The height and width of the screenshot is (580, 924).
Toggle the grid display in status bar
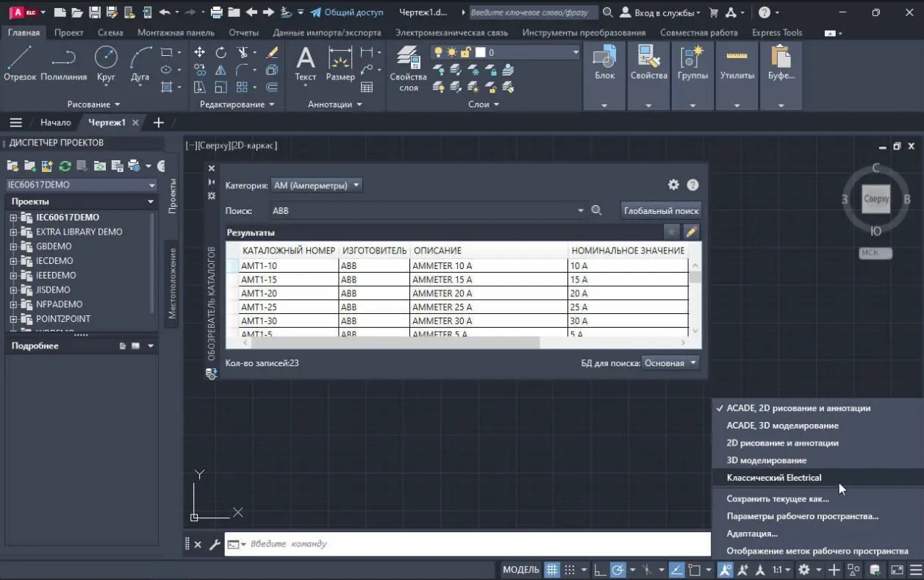551,570
